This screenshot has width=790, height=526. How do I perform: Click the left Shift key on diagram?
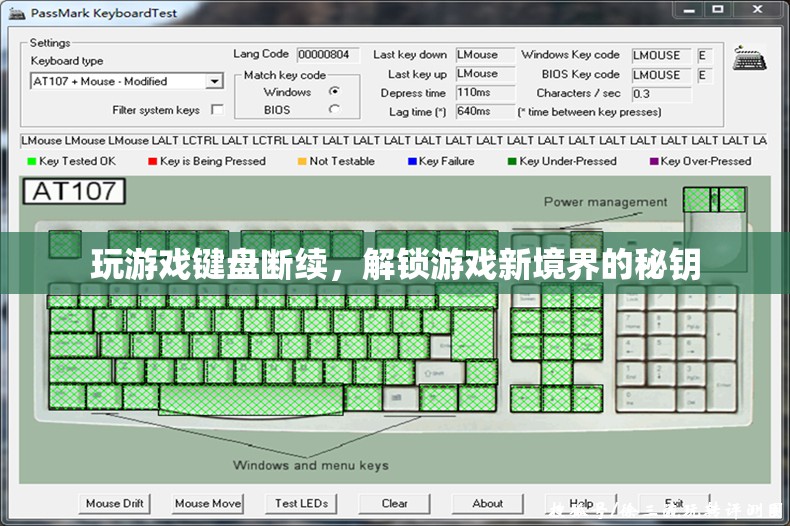pyautogui.click(x=81, y=371)
